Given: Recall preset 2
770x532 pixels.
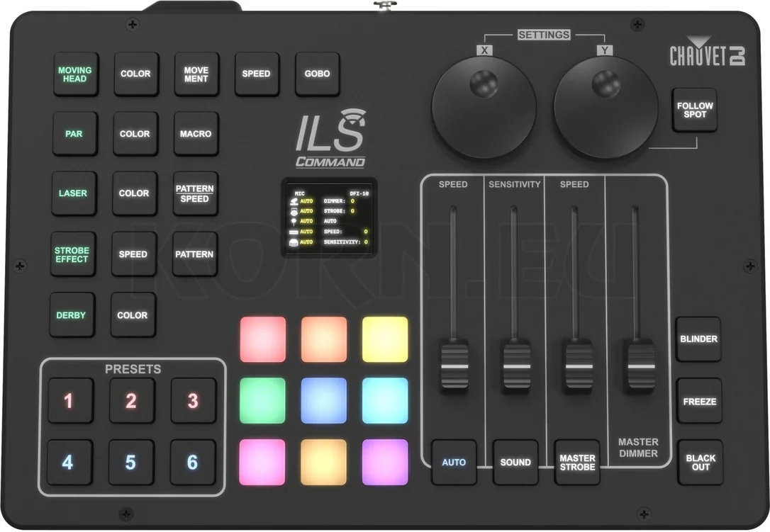Looking at the screenshot, I should [132, 400].
